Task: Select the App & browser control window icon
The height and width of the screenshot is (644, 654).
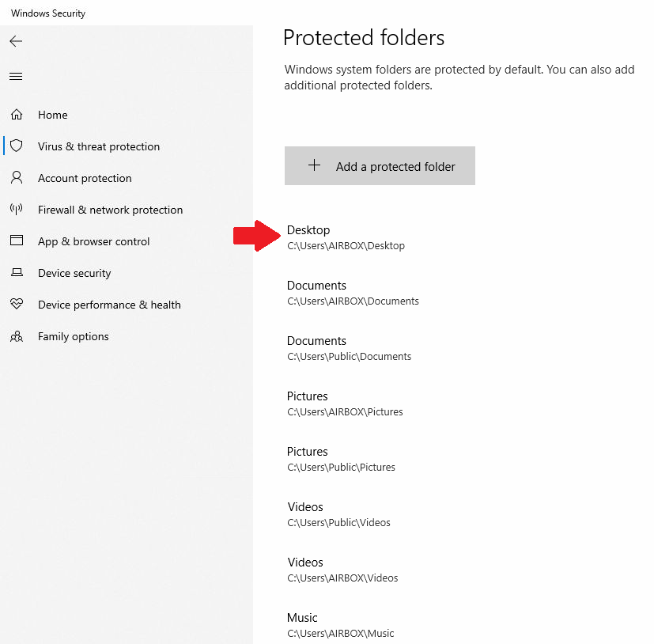Action: [16, 241]
